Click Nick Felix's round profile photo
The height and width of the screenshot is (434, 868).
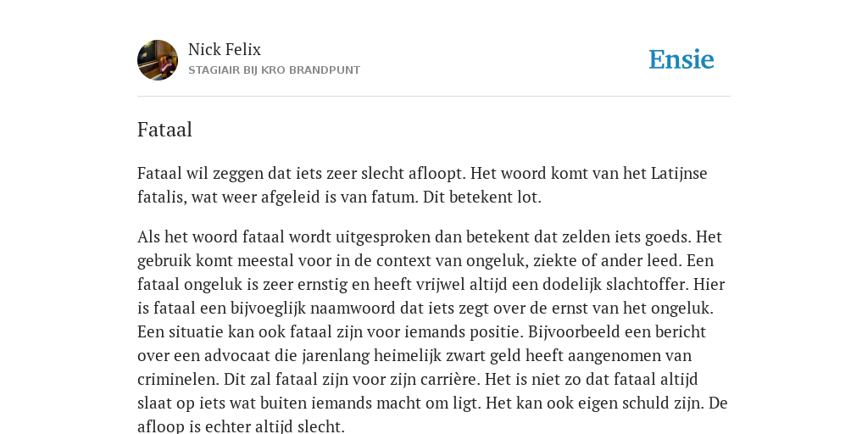158,60
